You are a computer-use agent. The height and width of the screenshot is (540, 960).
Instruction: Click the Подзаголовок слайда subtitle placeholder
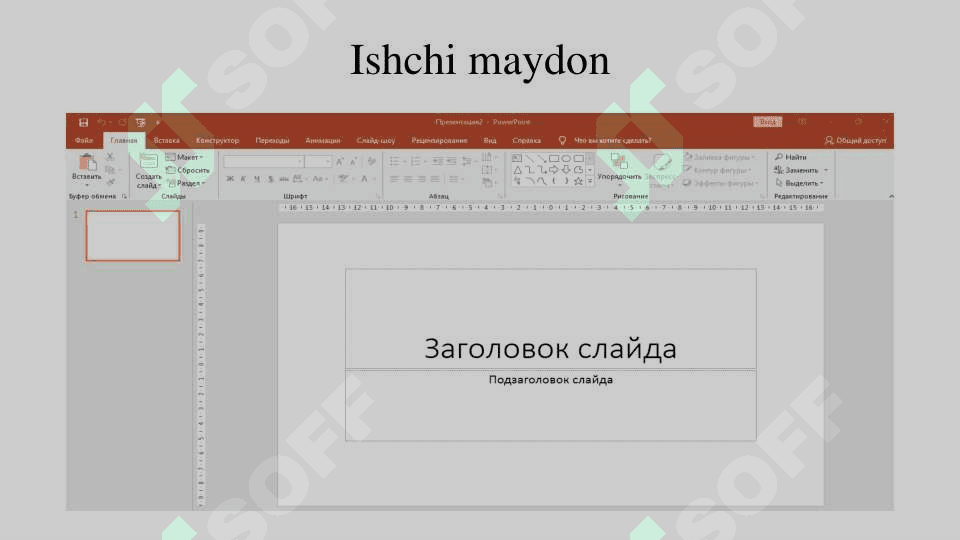click(550, 405)
